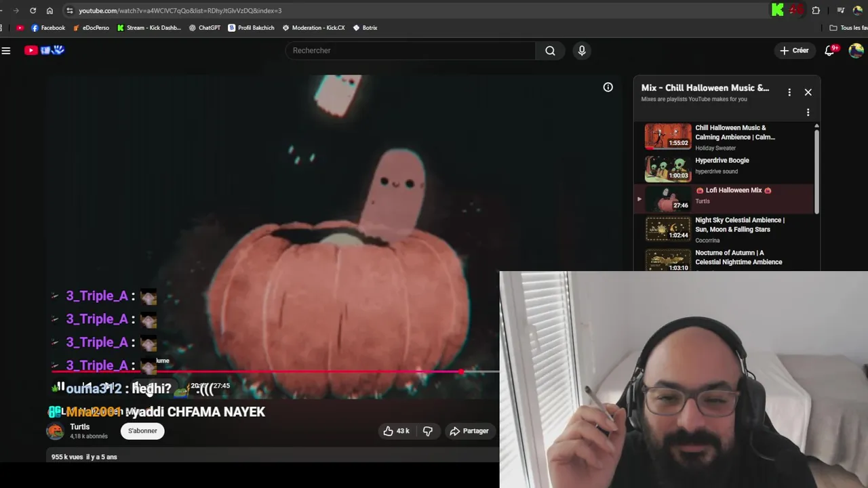Click the Créer button
Screen dimensions: 868x488
[794, 50]
